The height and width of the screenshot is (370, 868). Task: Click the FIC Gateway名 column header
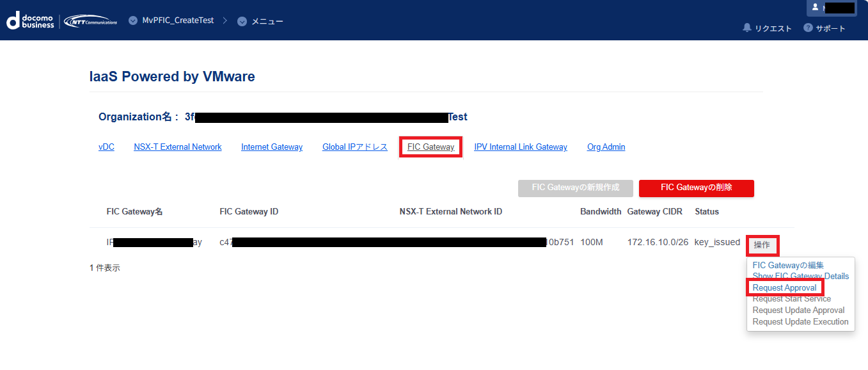(x=135, y=212)
